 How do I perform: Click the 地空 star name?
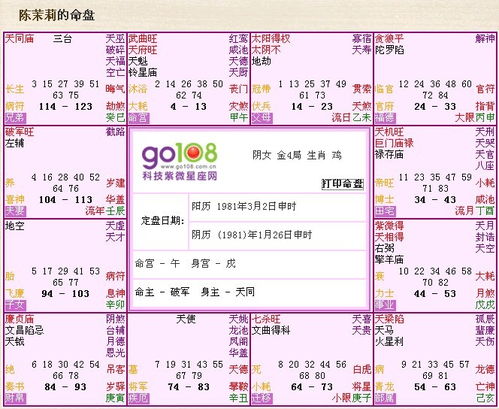pyautogui.click(x=15, y=226)
